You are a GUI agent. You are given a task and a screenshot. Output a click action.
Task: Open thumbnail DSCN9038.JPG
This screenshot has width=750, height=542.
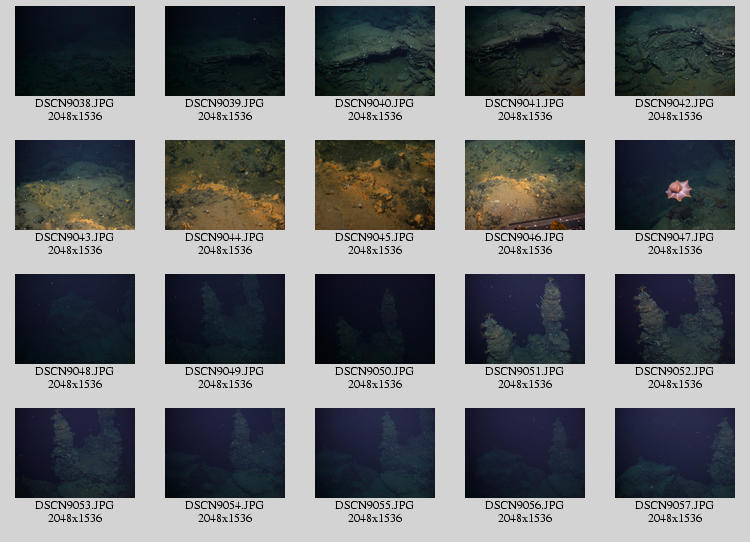[75, 51]
